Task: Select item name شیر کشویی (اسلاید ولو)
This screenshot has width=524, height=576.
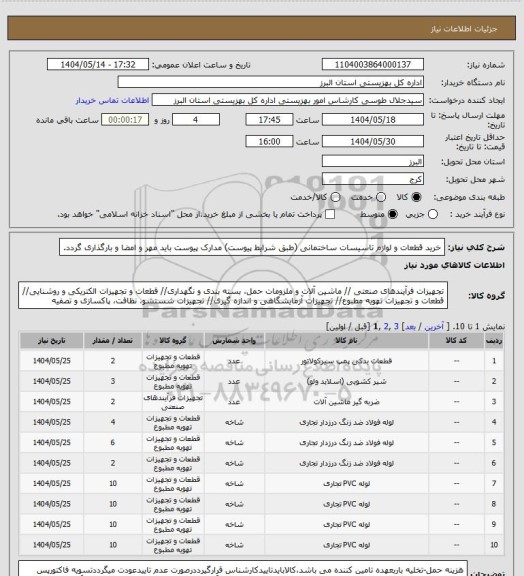Action: click(346, 382)
